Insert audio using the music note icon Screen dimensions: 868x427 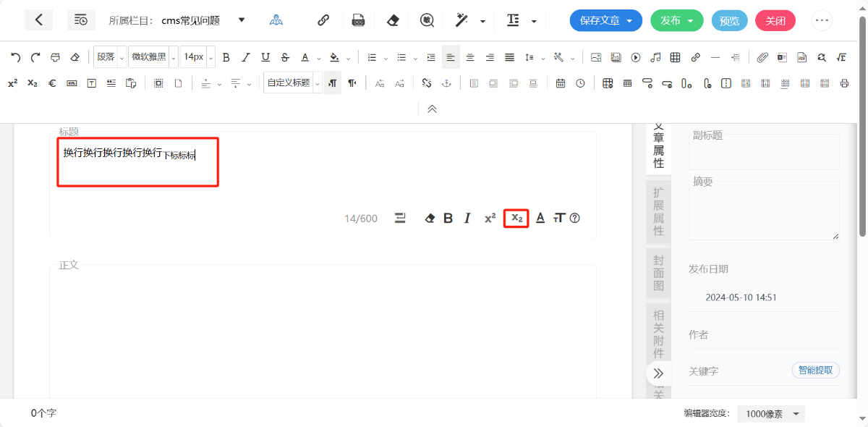tap(655, 57)
